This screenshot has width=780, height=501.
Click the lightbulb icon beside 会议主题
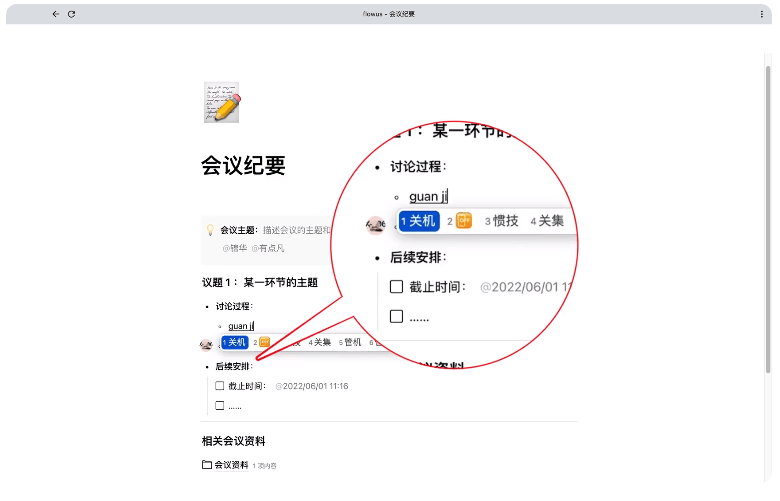[x=210, y=229]
